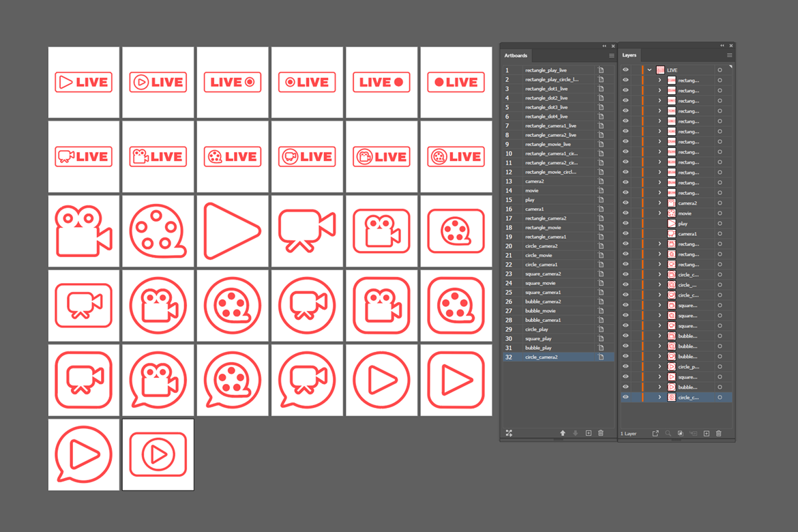Click the Collect for Export icon in Layers panel
The image size is (798, 532).
pos(655,433)
